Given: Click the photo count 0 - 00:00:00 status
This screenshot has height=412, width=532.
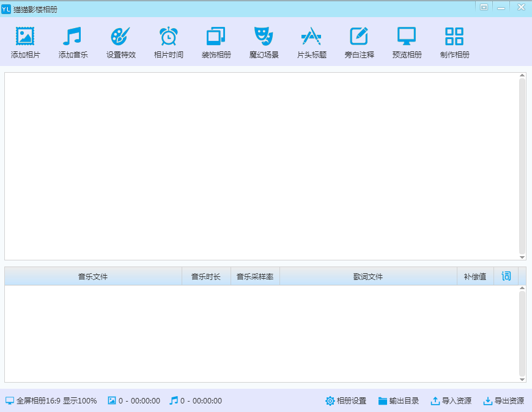Looking at the screenshot, I should point(134,401).
